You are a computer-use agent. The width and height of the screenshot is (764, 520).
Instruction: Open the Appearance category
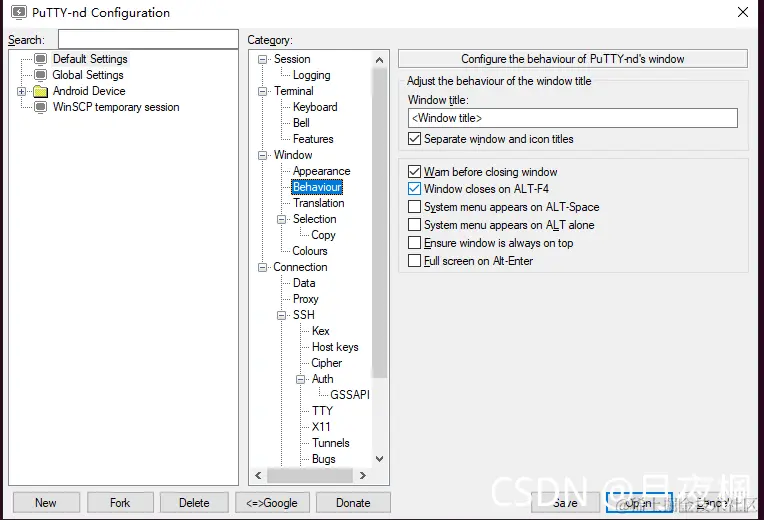[x=321, y=171]
